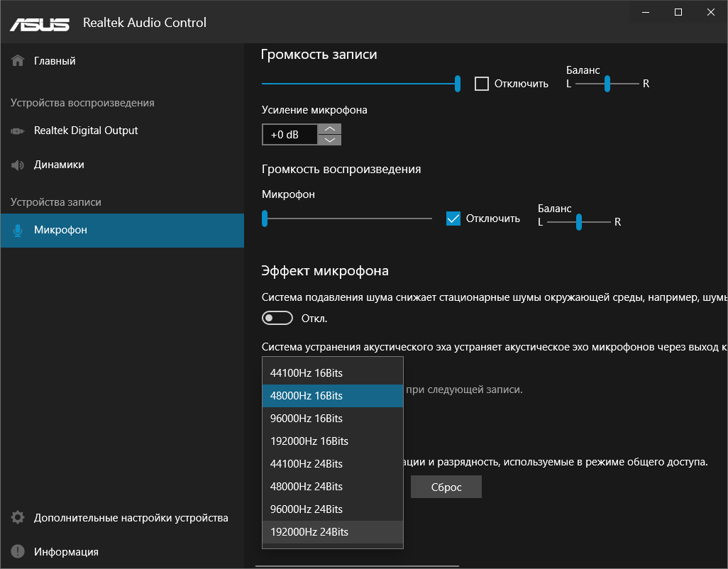Click the +0 dB microphone boost field
The height and width of the screenshot is (569, 728).
click(289, 135)
